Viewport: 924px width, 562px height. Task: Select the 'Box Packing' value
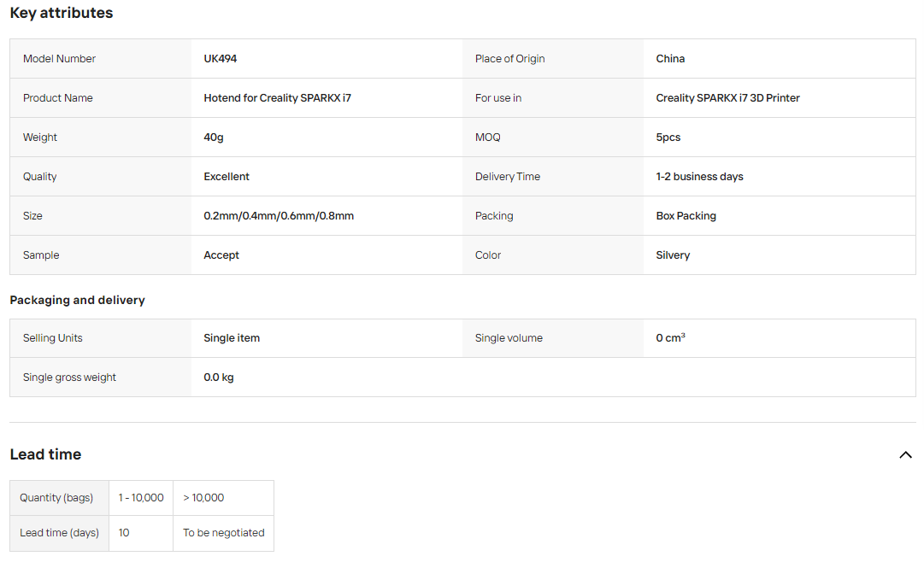pos(686,215)
